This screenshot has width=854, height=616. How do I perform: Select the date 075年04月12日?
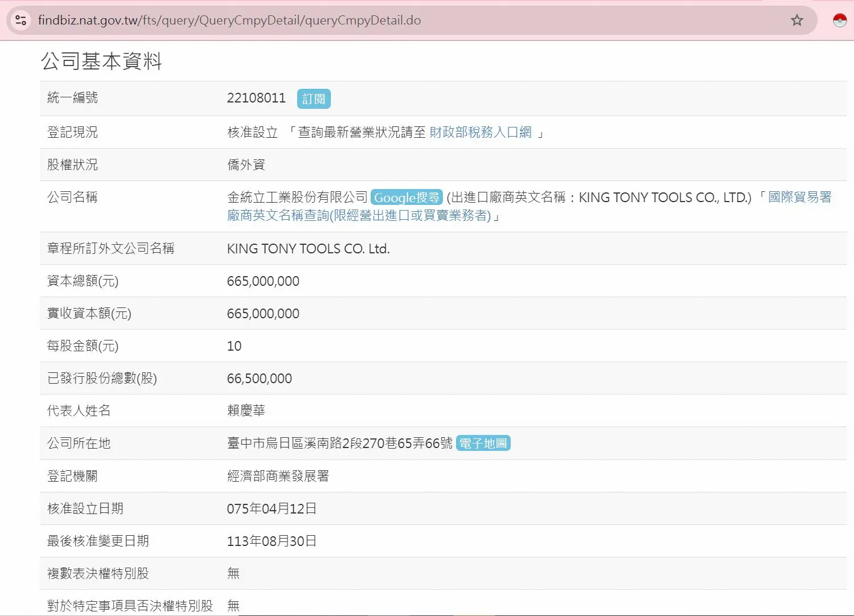[x=272, y=508]
